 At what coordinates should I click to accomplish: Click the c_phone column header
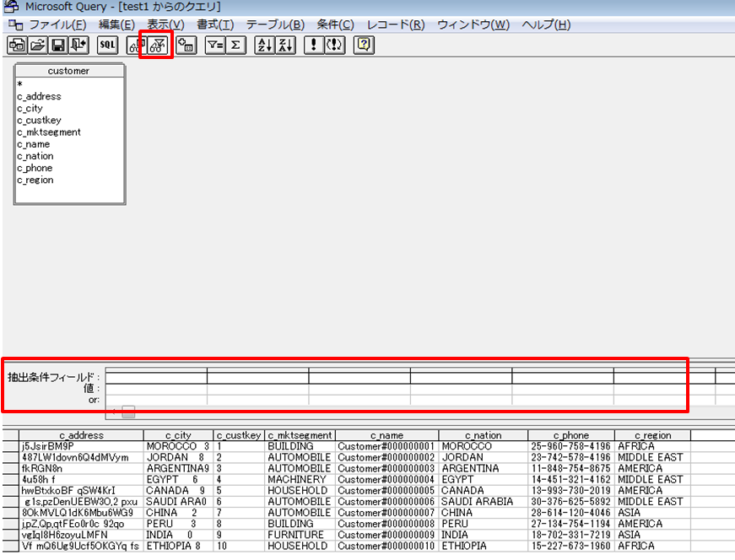click(x=571, y=435)
